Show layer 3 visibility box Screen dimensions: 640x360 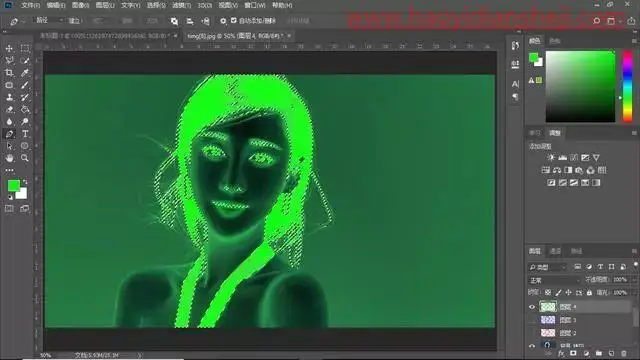(532, 320)
